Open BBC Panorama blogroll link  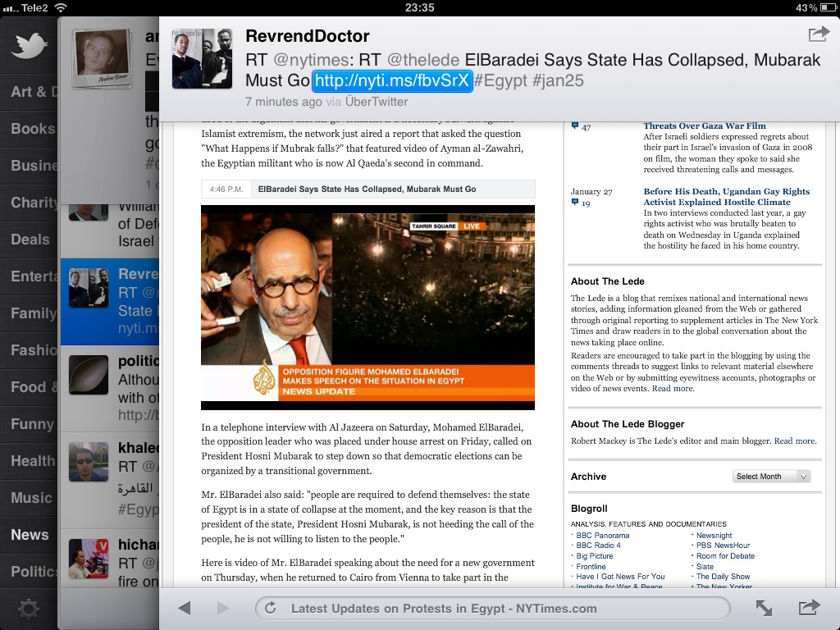(x=603, y=535)
